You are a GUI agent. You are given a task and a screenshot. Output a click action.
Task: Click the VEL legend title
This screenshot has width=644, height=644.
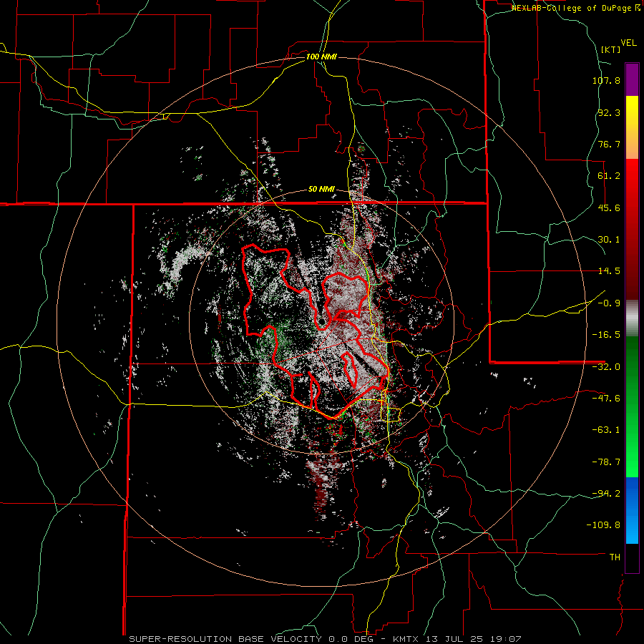(628, 43)
